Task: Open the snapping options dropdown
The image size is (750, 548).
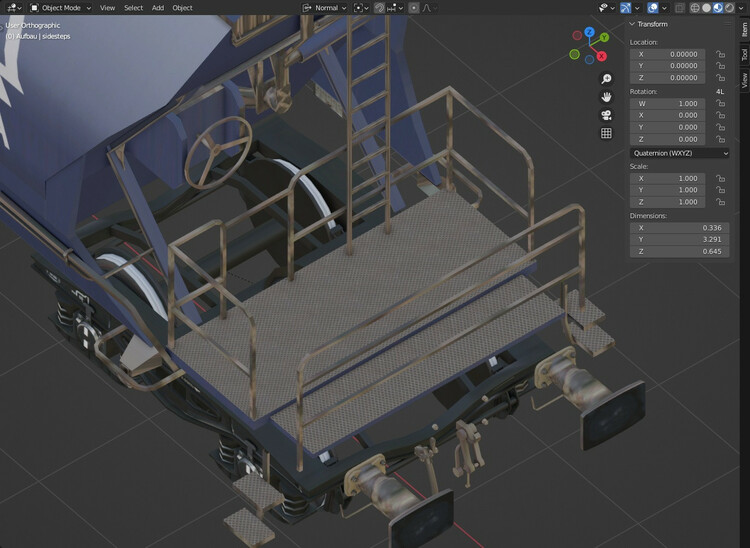Action: (x=395, y=8)
